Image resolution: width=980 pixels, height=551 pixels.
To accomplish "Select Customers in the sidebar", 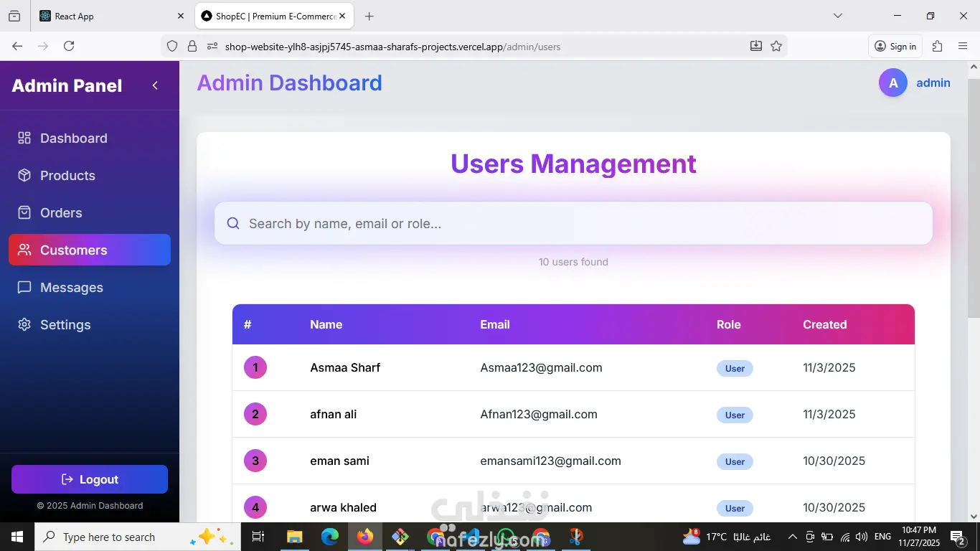I will click(x=90, y=250).
